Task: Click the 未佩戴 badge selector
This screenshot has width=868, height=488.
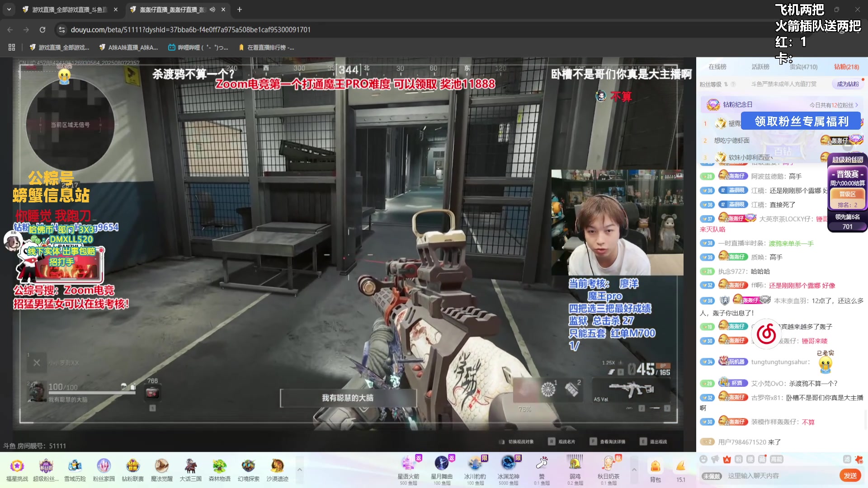Action: pos(712,476)
